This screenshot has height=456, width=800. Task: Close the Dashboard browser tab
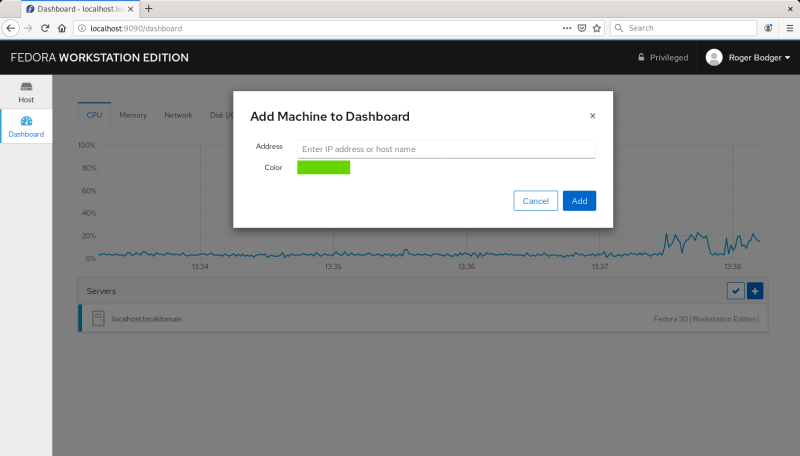131,9
